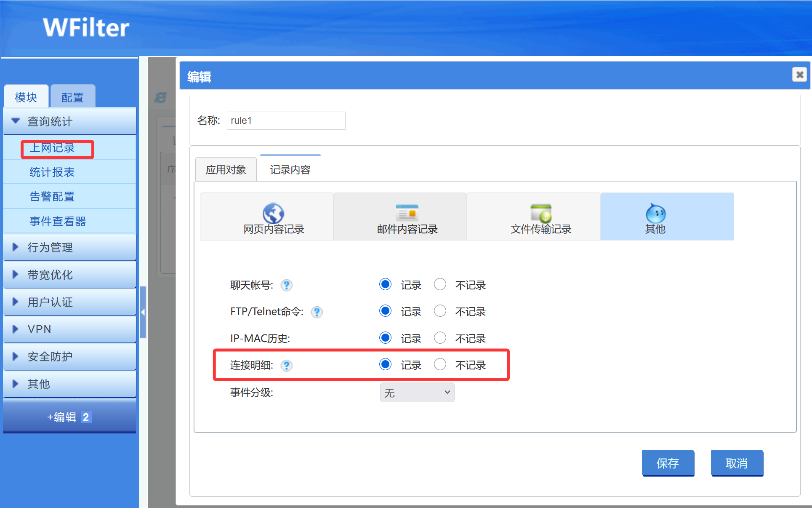Expand the 安全防护 section
The height and width of the screenshot is (508, 812).
(70, 356)
